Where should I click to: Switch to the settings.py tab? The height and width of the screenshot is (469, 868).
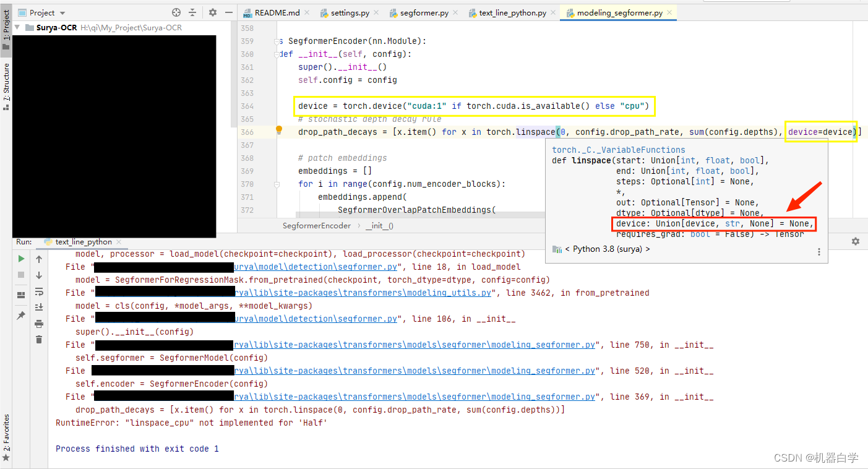(350, 12)
